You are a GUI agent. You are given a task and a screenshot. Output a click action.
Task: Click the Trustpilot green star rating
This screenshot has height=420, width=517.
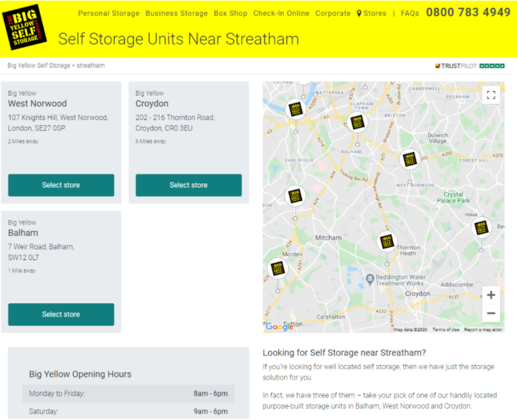(492, 66)
